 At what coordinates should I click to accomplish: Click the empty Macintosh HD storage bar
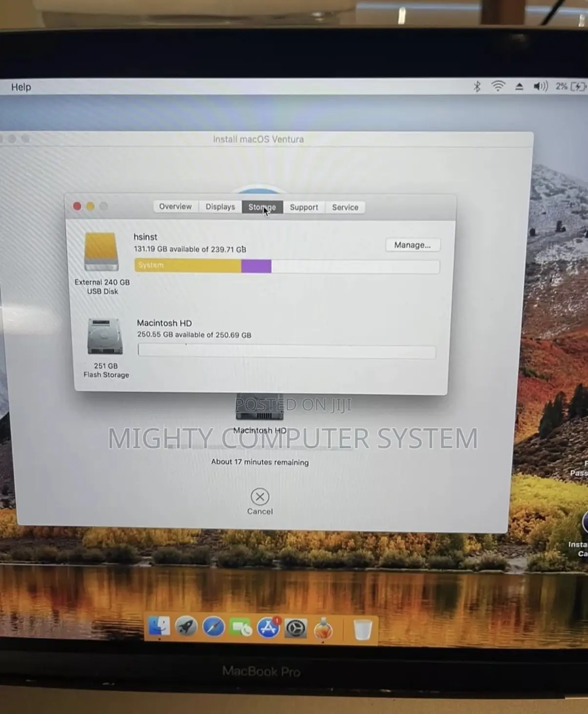[x=287, y=351]
